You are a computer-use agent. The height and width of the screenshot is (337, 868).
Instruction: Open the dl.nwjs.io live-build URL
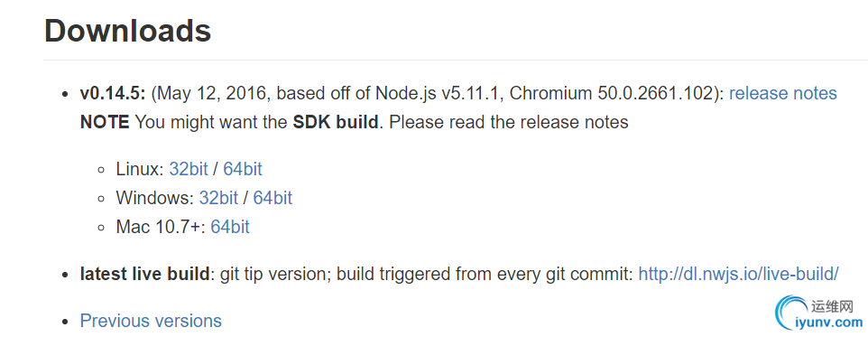point(738,273)
